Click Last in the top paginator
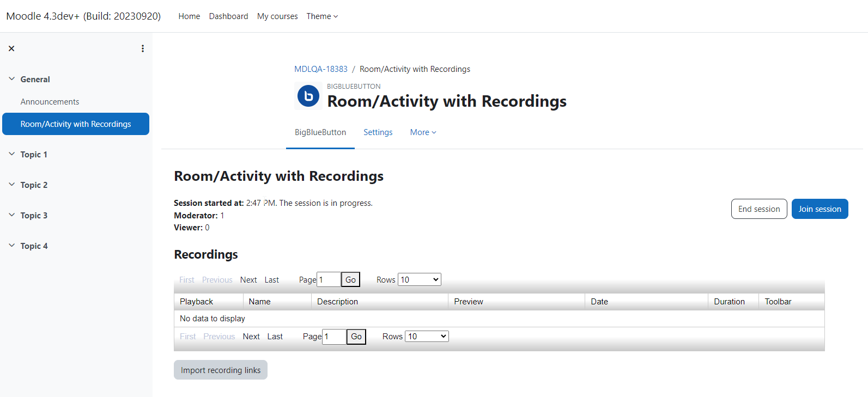The height and width of the screenshot is (397, 868). coord(272,280)
